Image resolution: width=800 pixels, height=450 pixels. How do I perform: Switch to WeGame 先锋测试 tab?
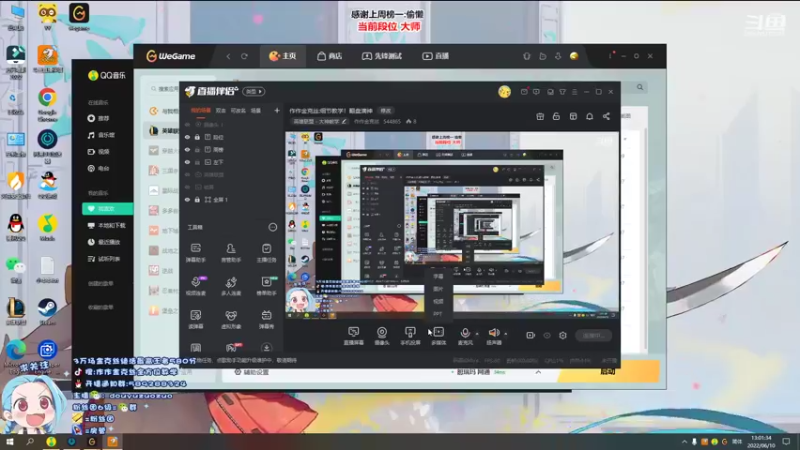click(382, 56)
